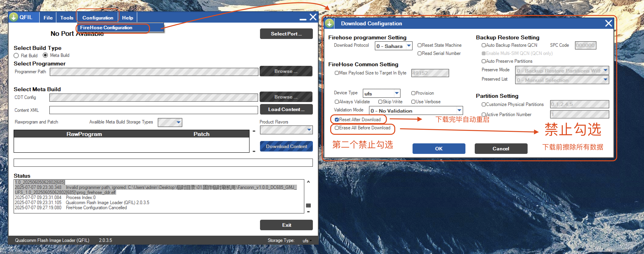Click the QFIL green download logo icon
The height and width of the screenshot is (254, 644).
(x=13, y=17)
